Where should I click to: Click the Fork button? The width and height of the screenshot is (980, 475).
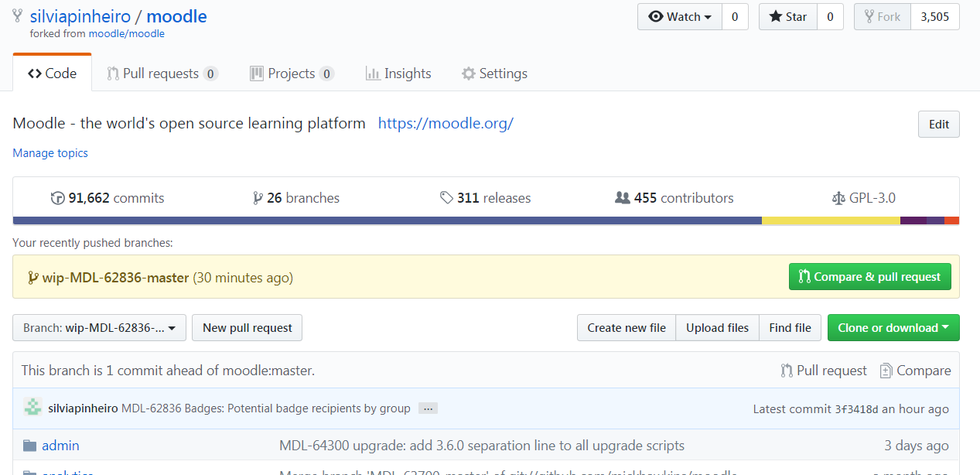[883, 17]
